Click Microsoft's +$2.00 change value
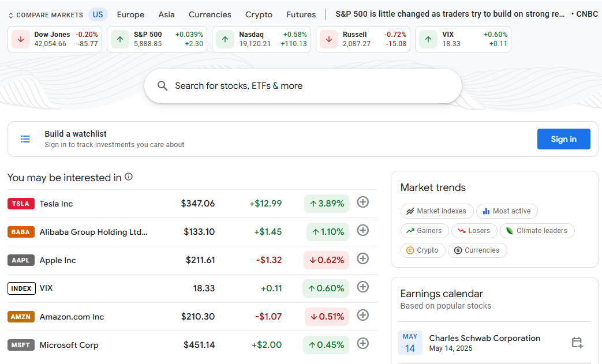The image size is (602, 364). pyautogui.click(x=267, y=345)
